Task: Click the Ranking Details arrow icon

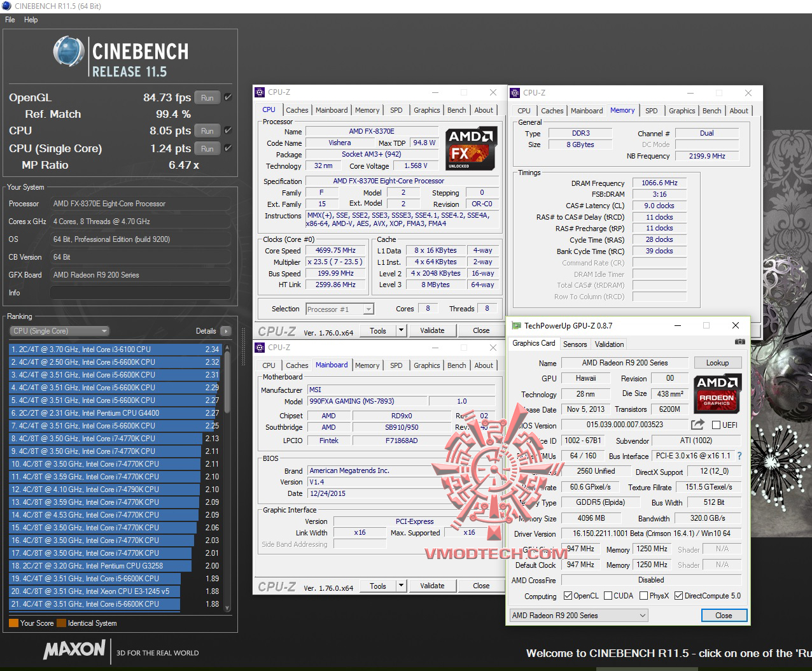Action: [225, 331]
